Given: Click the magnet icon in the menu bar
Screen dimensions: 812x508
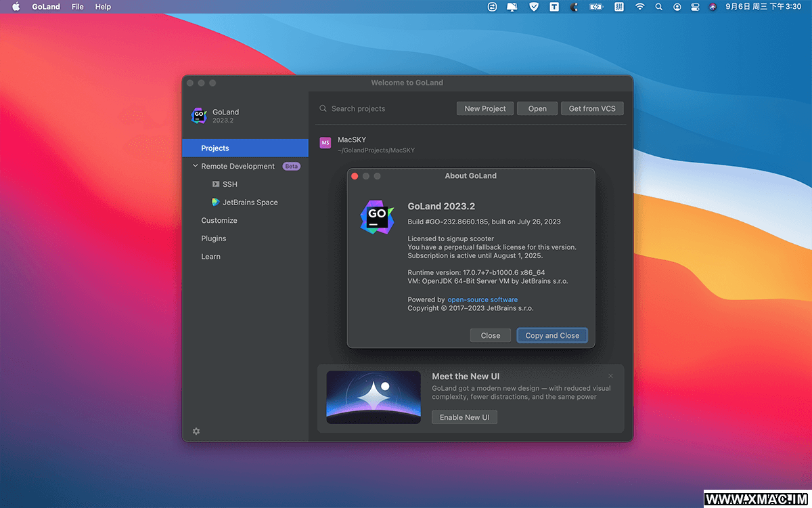Looking at the screenshot, I should [x=574, y=7].
